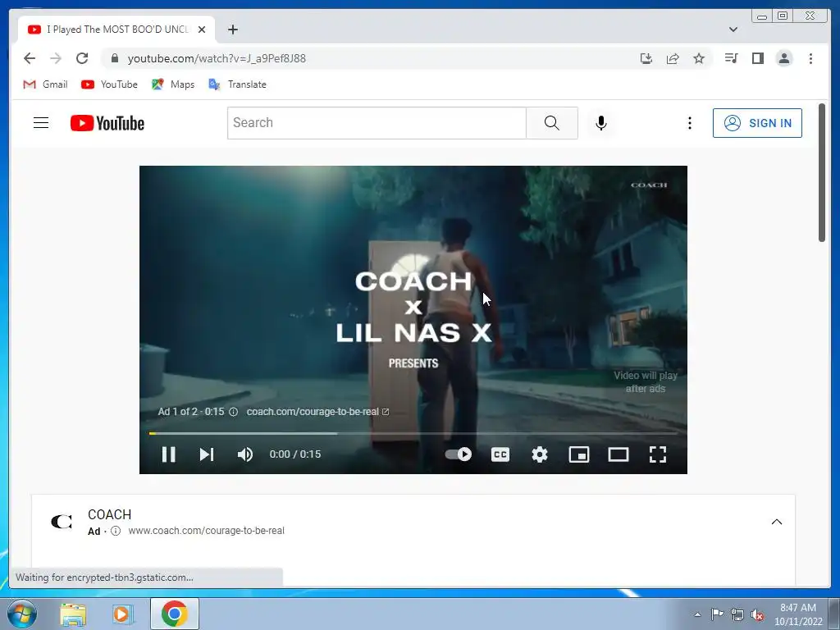Open Gmail bookmark
The height and width of the screenshot is (630, 840).
46,84
